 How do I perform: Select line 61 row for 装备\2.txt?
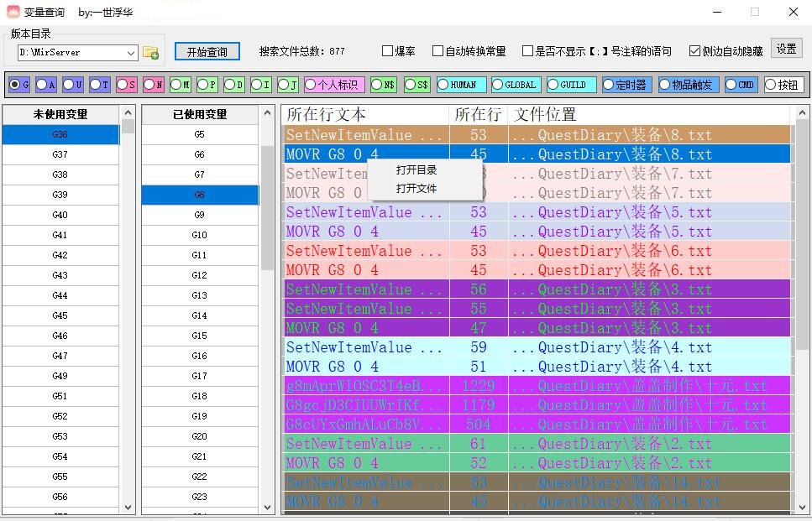537,444
